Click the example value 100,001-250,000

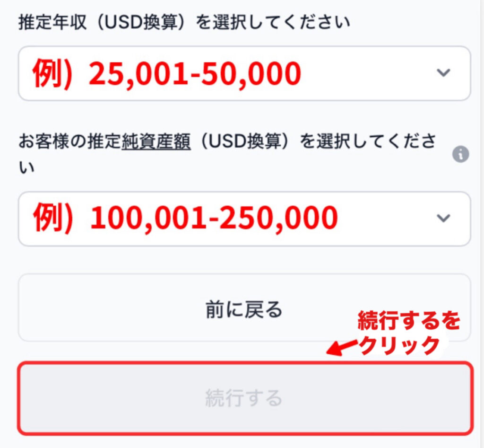coord(214,219)
